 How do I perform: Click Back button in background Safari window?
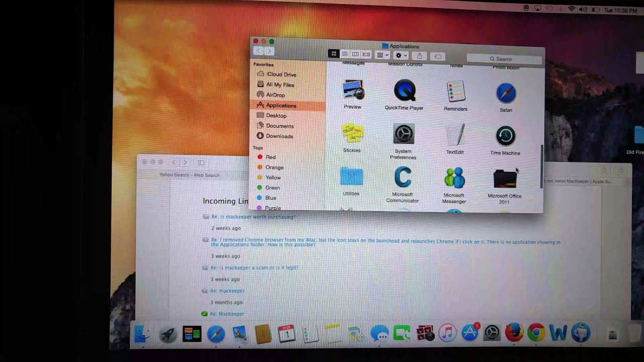coord(174,162)
